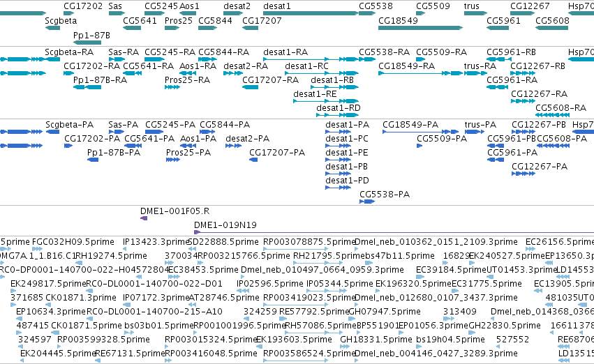Select the long teal CG18549 gene arrow

point(420,28)
